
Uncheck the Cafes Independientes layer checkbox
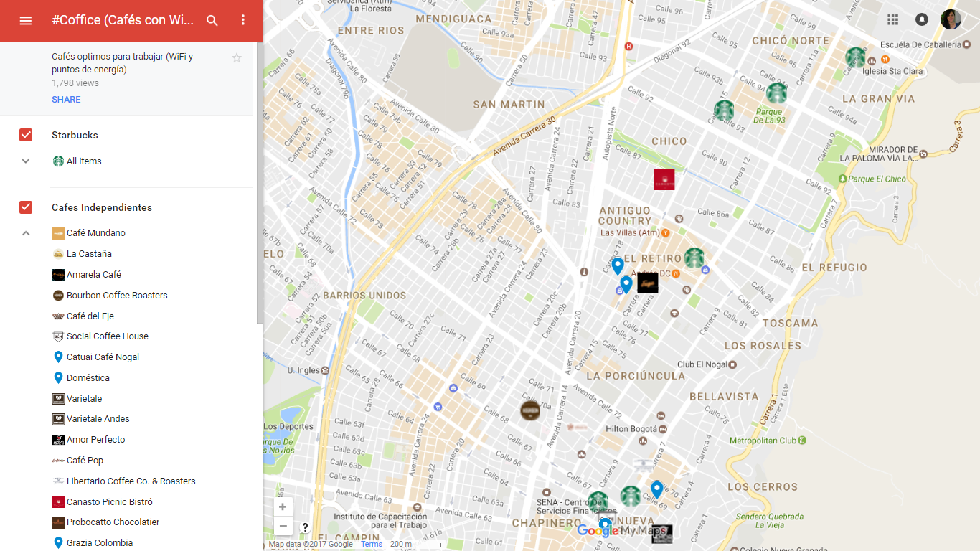point(26,207)
